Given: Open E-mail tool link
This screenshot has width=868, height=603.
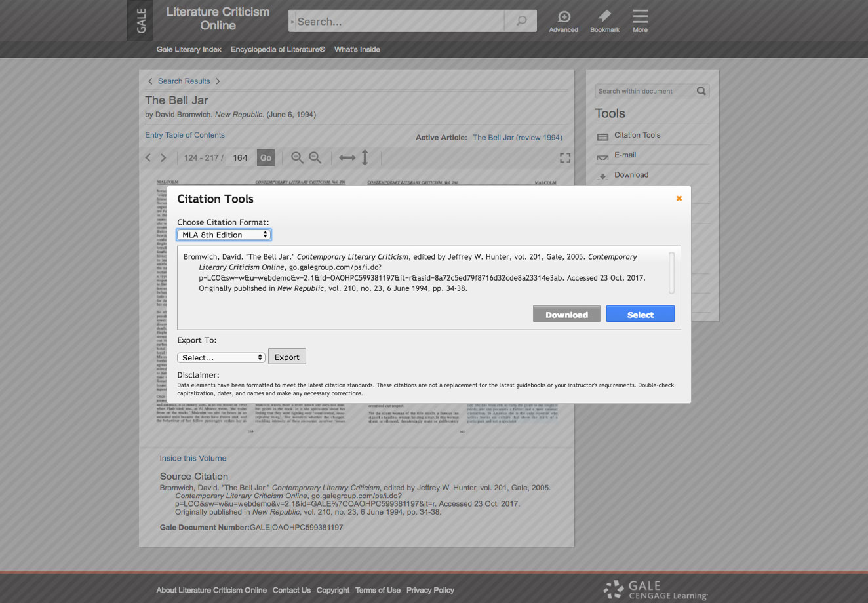Looking at the screenshot, I should tap(625, 155).
